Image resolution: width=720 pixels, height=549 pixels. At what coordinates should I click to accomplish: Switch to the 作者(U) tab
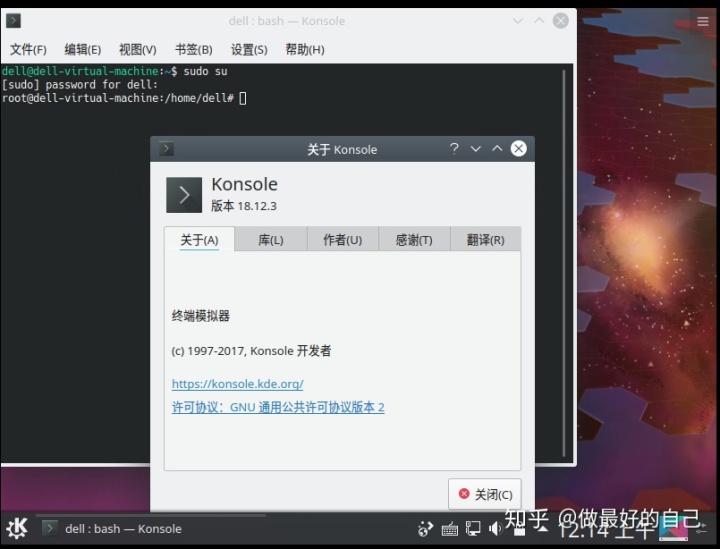click(x=343, y=239)
